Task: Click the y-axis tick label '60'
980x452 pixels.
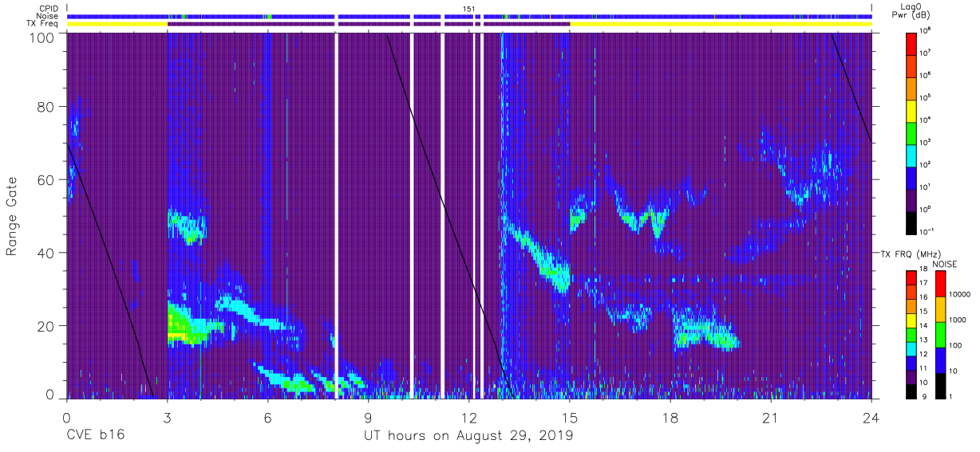Action: click(x=47, y=180)
